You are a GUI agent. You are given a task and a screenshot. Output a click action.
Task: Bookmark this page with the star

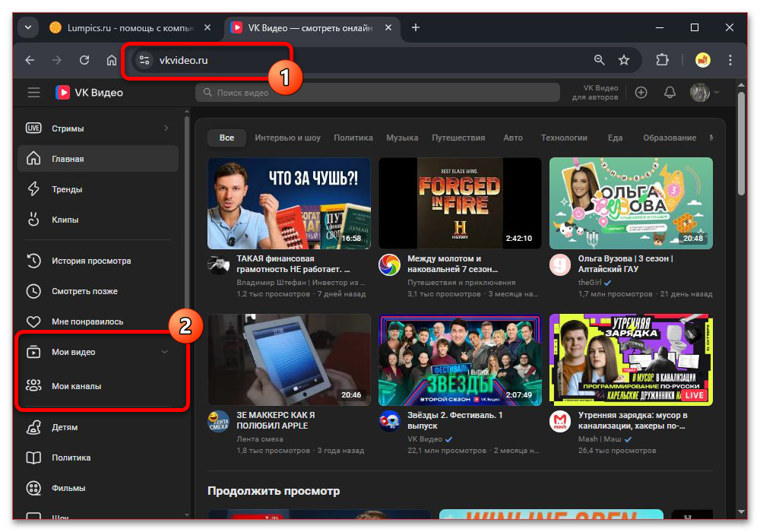(x=624, y=60)
